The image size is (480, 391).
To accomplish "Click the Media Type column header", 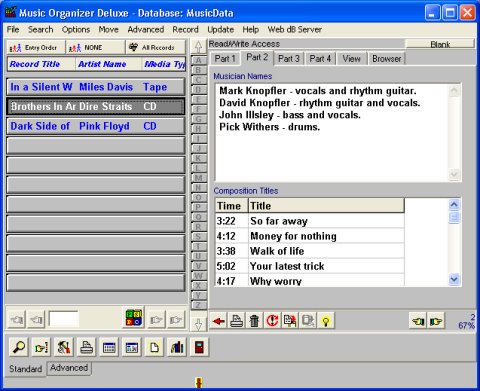I will (x=163, y=64).
